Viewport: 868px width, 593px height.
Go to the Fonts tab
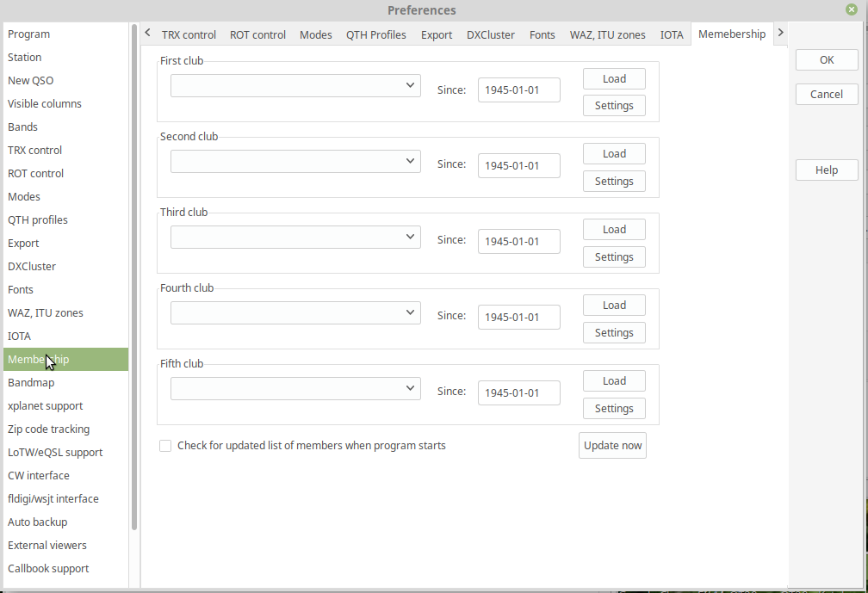point(542,34)
